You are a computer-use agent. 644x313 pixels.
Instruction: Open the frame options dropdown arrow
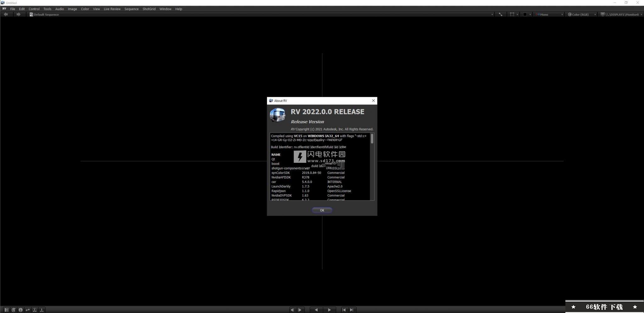517,14
